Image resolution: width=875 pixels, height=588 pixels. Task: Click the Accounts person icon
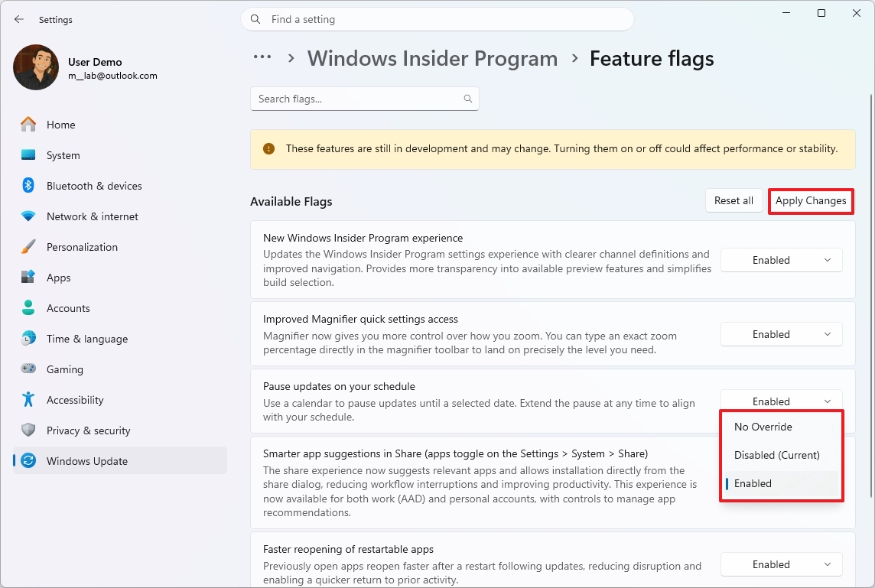pyautogui.click(x=28, y=307)
